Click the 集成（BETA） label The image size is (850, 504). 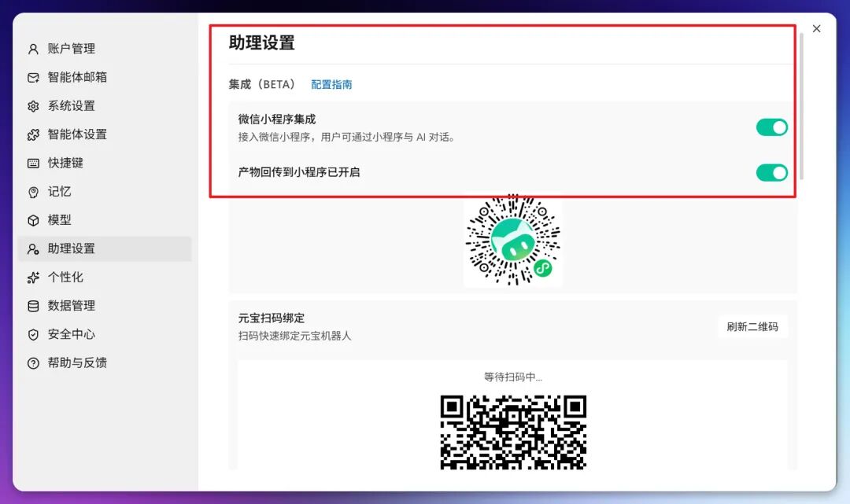[x=262, y=84]
